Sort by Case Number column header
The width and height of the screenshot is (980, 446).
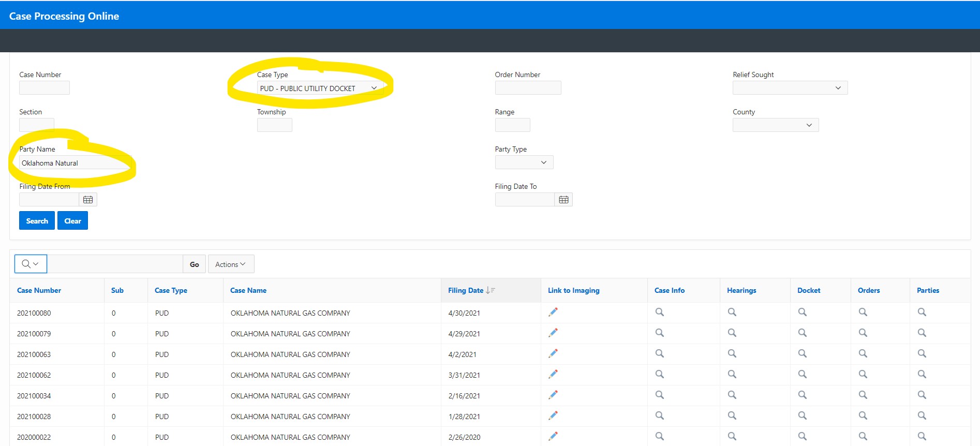tap(39, 290)
